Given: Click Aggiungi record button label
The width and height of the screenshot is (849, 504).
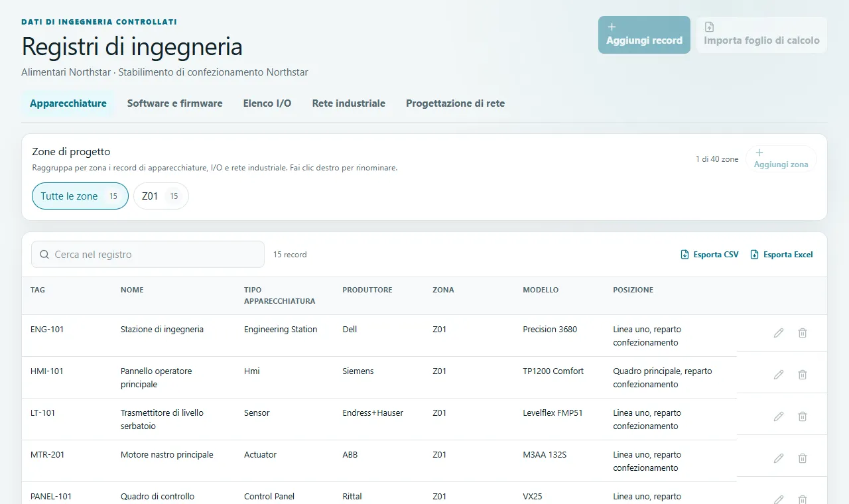Looking at the screenshot, I should [645, 40].
